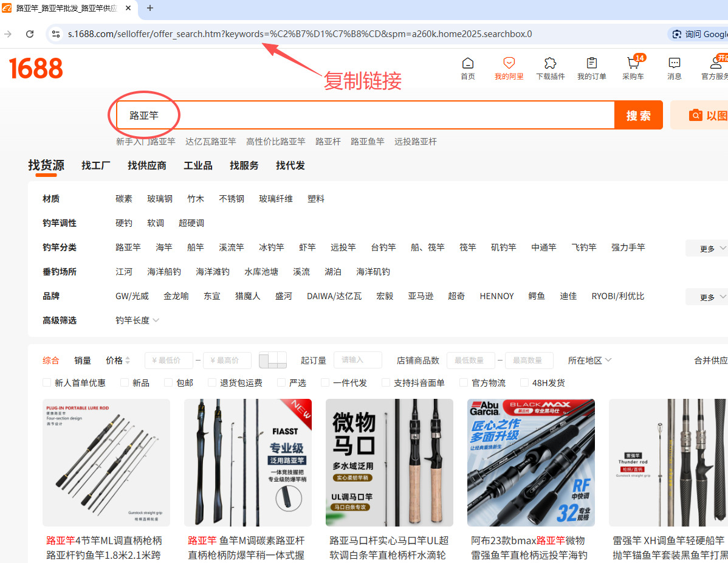This screenshot has width=728, height=563.
Task: Click 最低数量 shop product input
Action: 471,361
